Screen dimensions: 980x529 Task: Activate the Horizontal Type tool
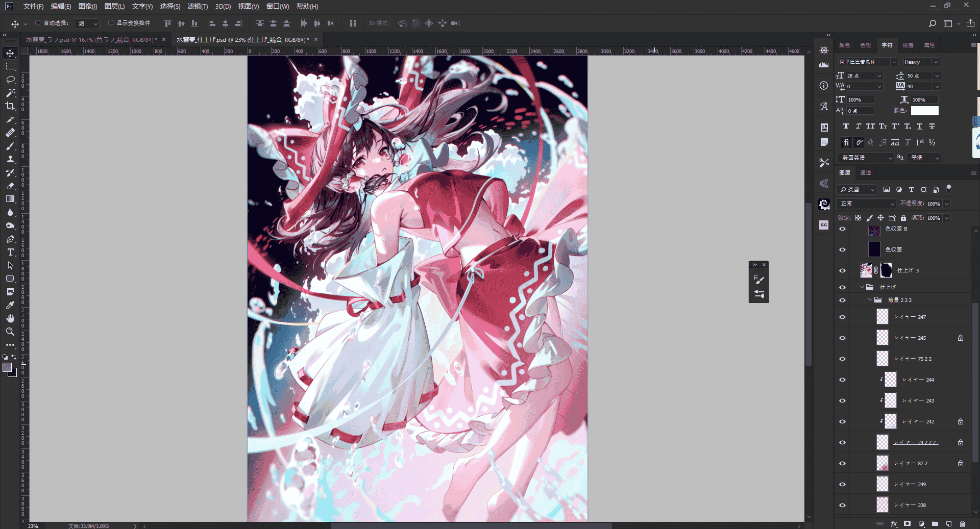point(10,252)
